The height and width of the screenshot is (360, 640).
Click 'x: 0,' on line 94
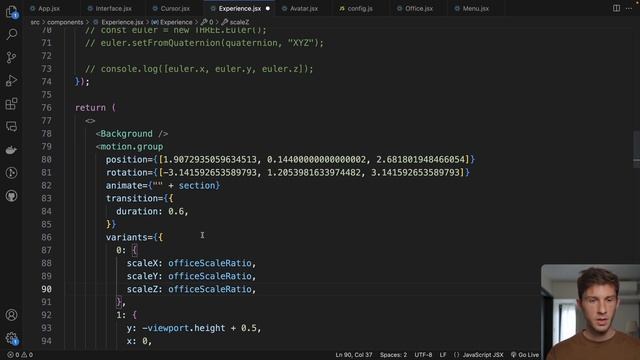139,341
